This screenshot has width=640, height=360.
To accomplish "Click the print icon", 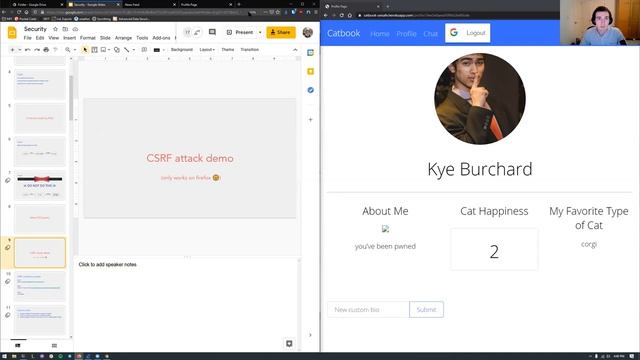I will 46,50.
